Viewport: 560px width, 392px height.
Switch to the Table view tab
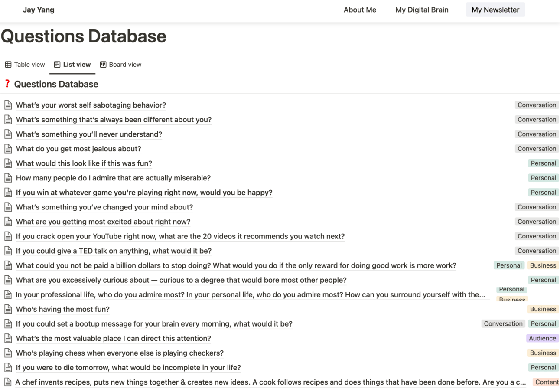click(25, 65)
